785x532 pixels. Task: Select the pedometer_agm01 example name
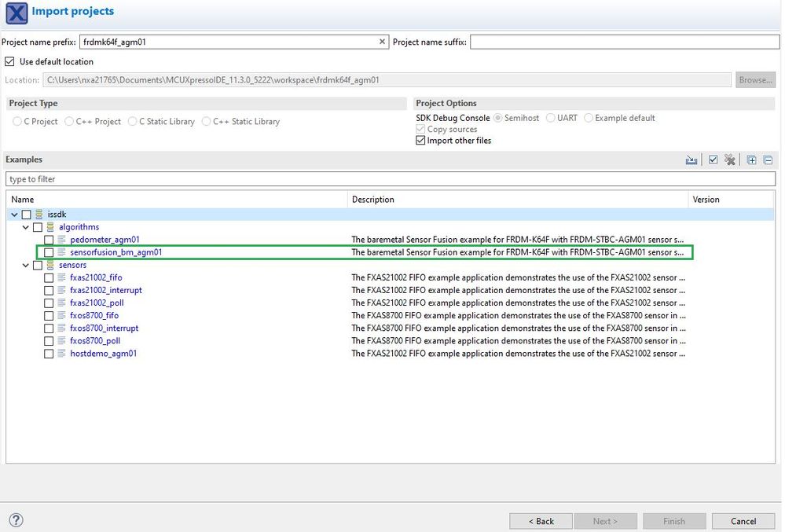(x=105, y=240)
